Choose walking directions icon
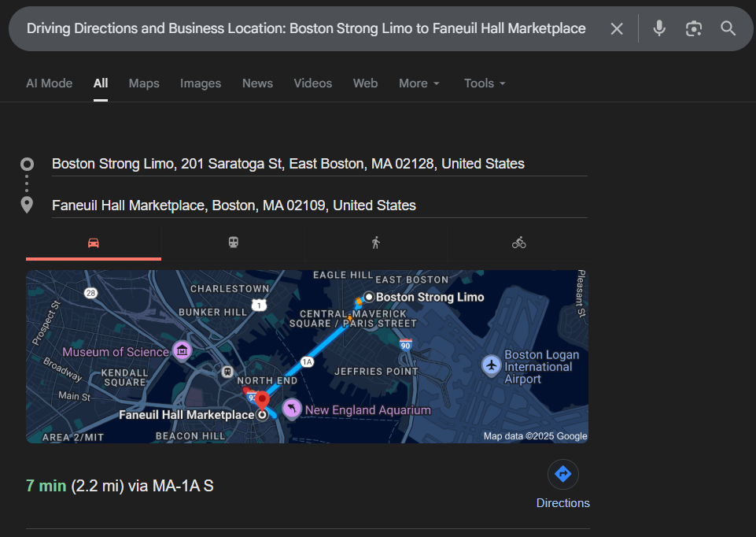This screenshot has width=756, height=537. click(x=376, y=243)
